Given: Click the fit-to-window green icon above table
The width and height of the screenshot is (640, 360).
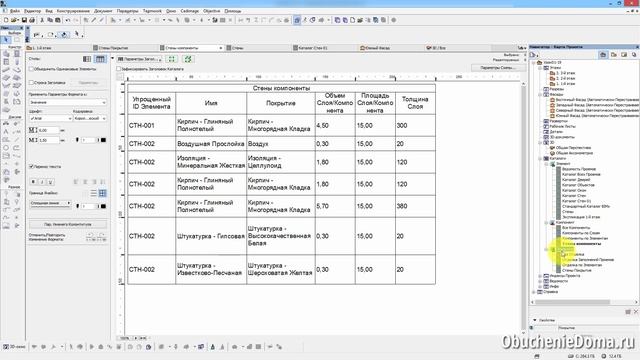Looking at the screenshot, I should [172, 59].
